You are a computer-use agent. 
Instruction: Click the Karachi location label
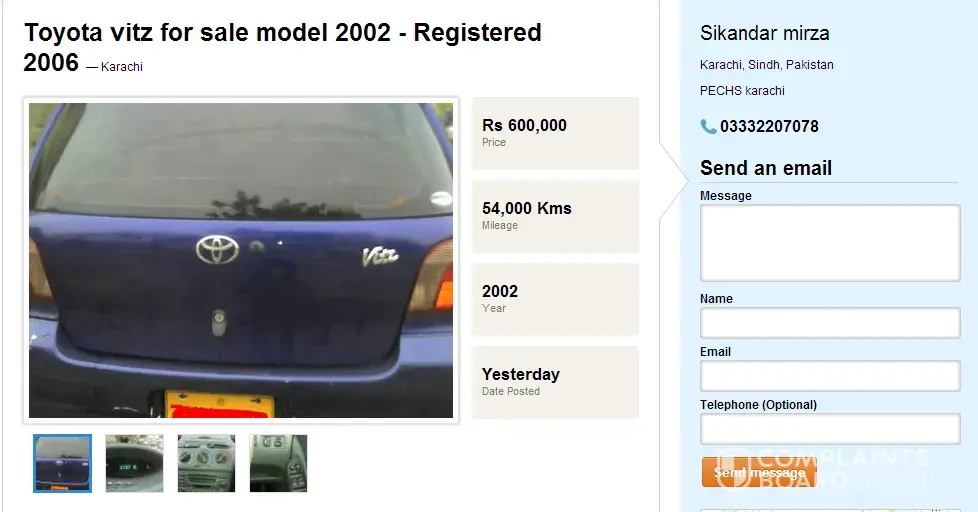[x=122, y=67]
